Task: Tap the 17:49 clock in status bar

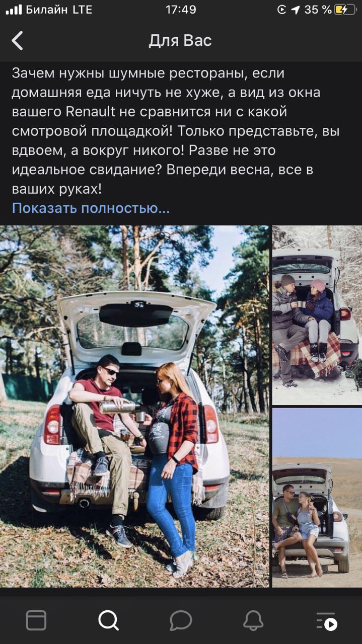Action: [x=181, y=10]
